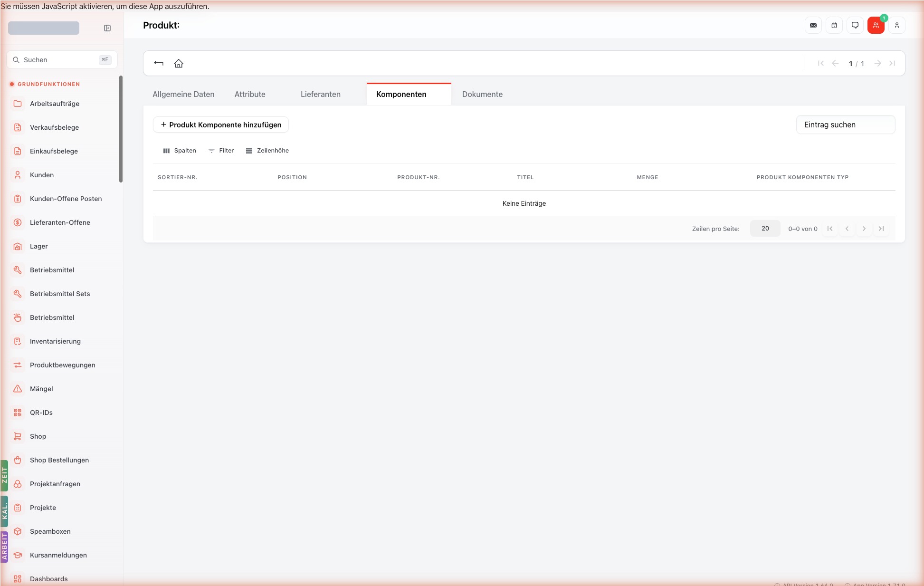The image size is (924, 586).
Task: Click the Shop cart icon
Action: pos(18,436)
